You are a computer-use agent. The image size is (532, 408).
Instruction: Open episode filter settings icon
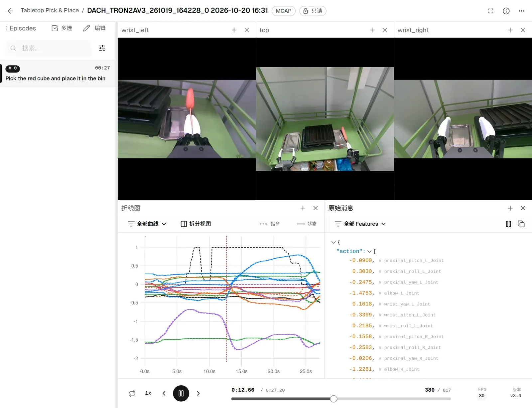[102, 48]
